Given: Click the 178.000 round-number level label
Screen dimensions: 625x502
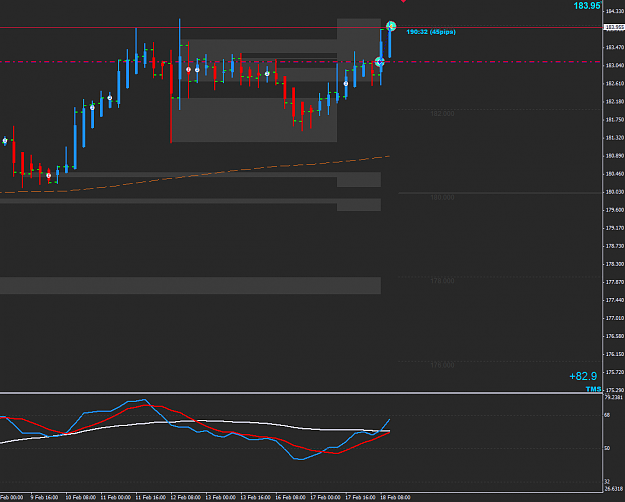Looking at the screenshot, I should click(x=442, y=281).
